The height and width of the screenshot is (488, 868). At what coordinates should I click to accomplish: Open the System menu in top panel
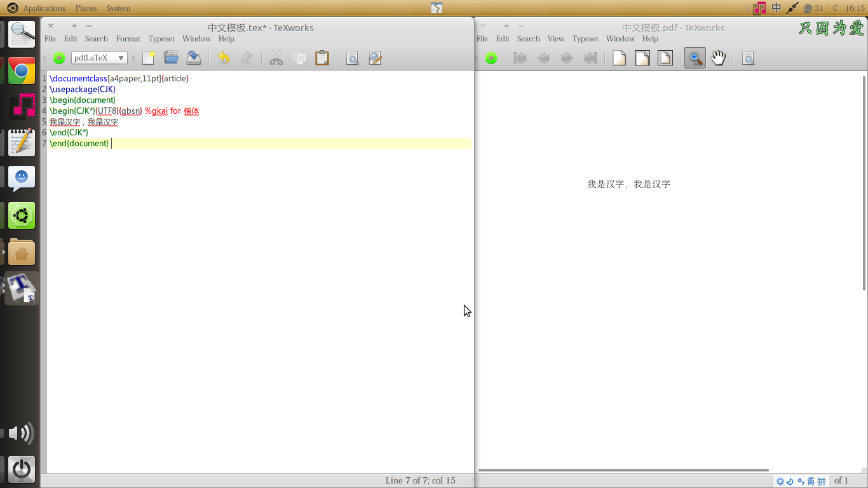click(x=118, y=8)
